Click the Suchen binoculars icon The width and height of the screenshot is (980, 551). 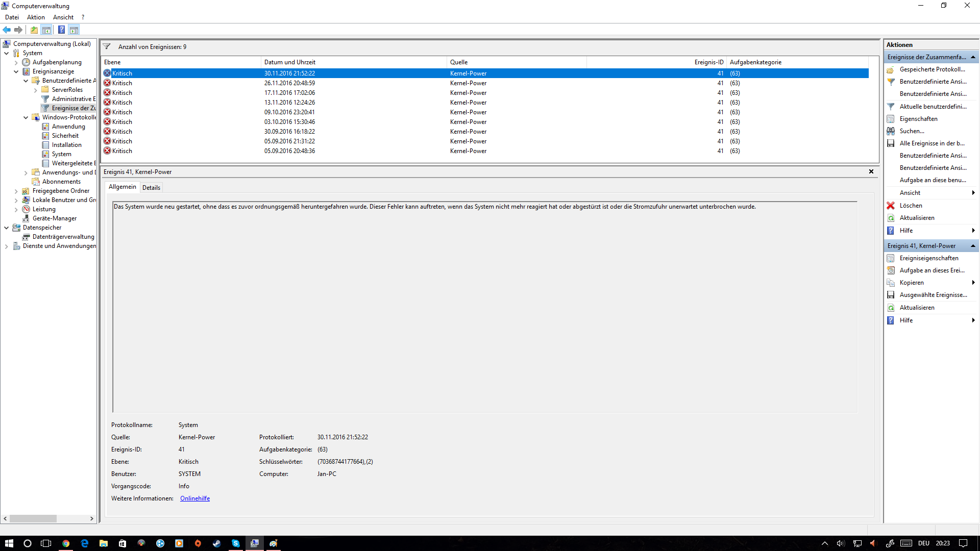[x=891, y=131]
